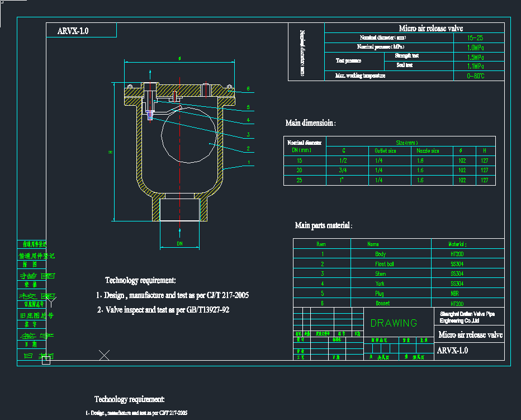The width and height of the screenshot is (521, 420).
Task: Select the 'Nozzle size' column header
Action: tap(428, 150)
